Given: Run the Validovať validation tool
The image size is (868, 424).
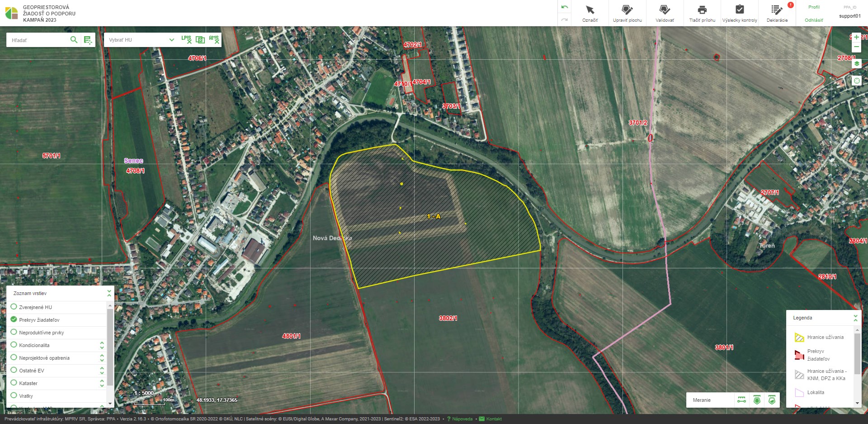Looking at the screenshot, I should tap(665, 13).
